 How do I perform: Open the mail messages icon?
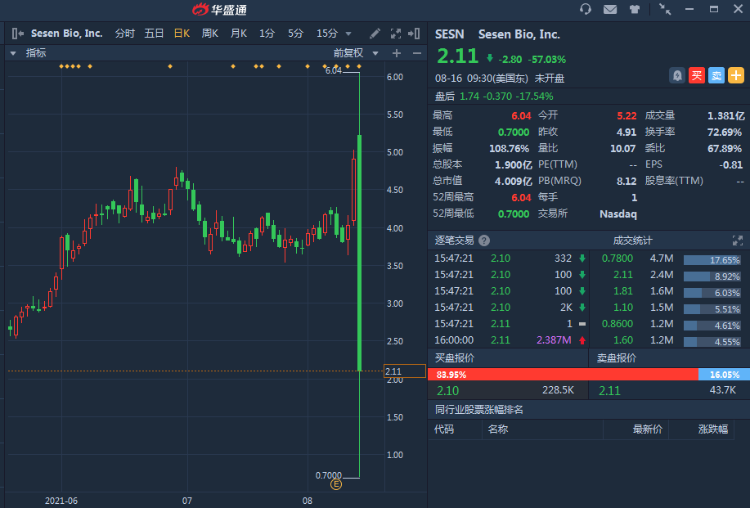pyautogui.click(x=610, y=10)
